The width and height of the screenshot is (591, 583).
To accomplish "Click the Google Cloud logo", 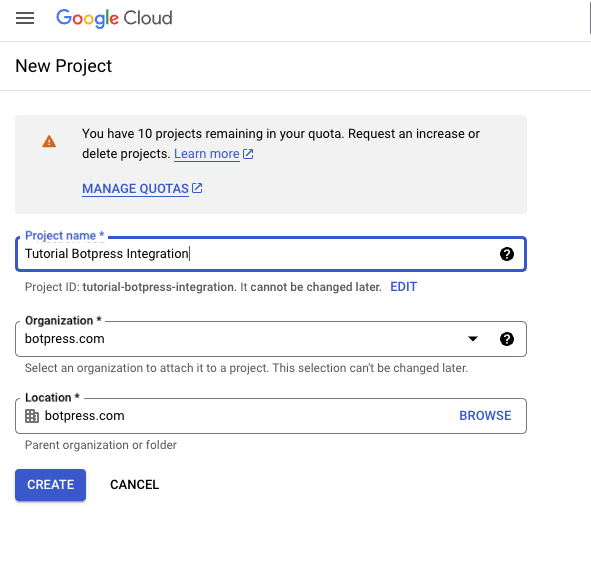I will pyautogui.click(x=114, y=18).
